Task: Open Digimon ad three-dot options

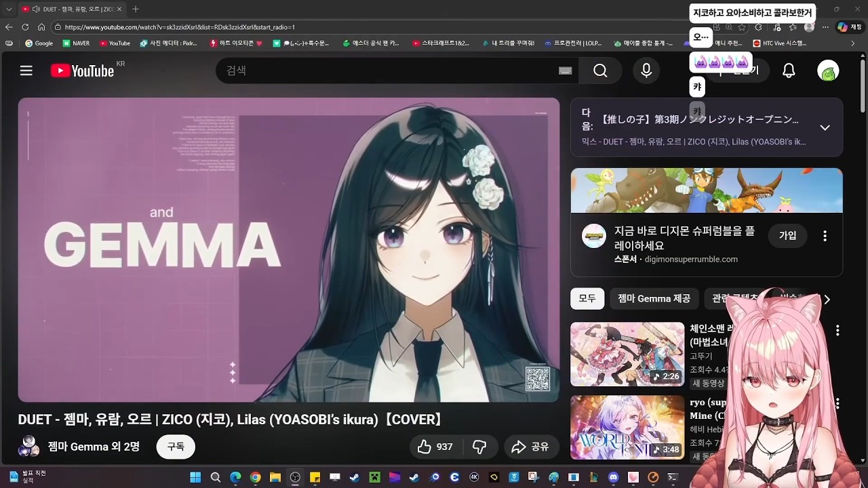Action: [825, 236]
